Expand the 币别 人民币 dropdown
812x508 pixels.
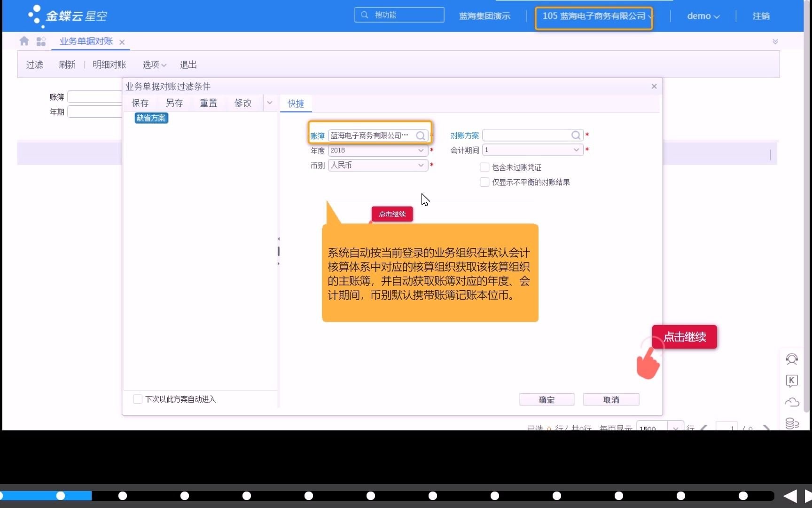point(421,165)
